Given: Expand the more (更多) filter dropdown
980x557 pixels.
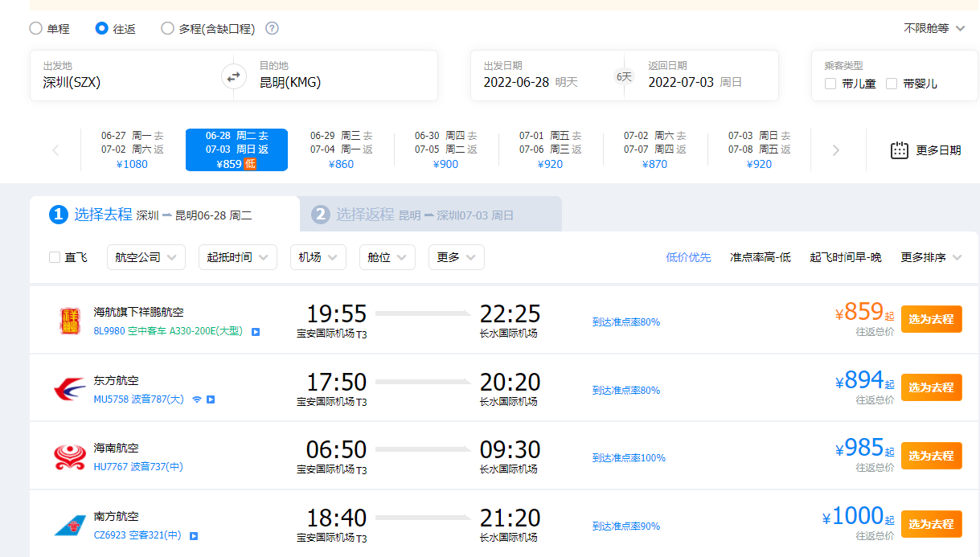Looking at the screenshot, I should click(x=457, y=257).
